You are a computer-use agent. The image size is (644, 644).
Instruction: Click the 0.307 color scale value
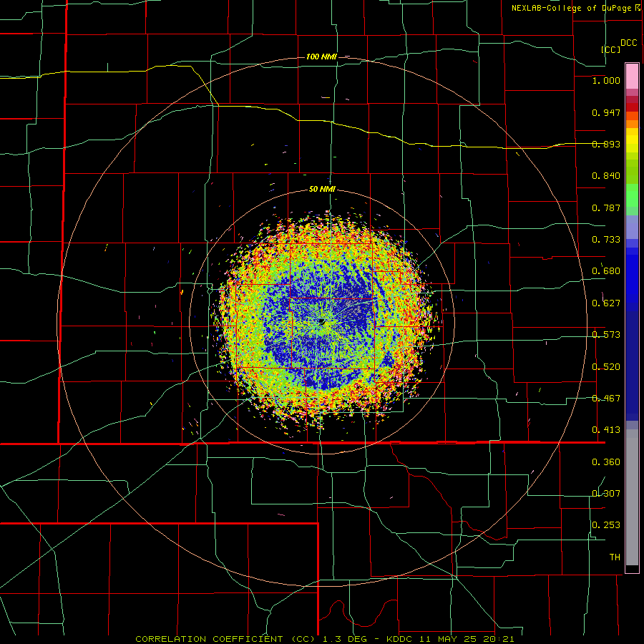pyautogui.click(x=606, y=494)
